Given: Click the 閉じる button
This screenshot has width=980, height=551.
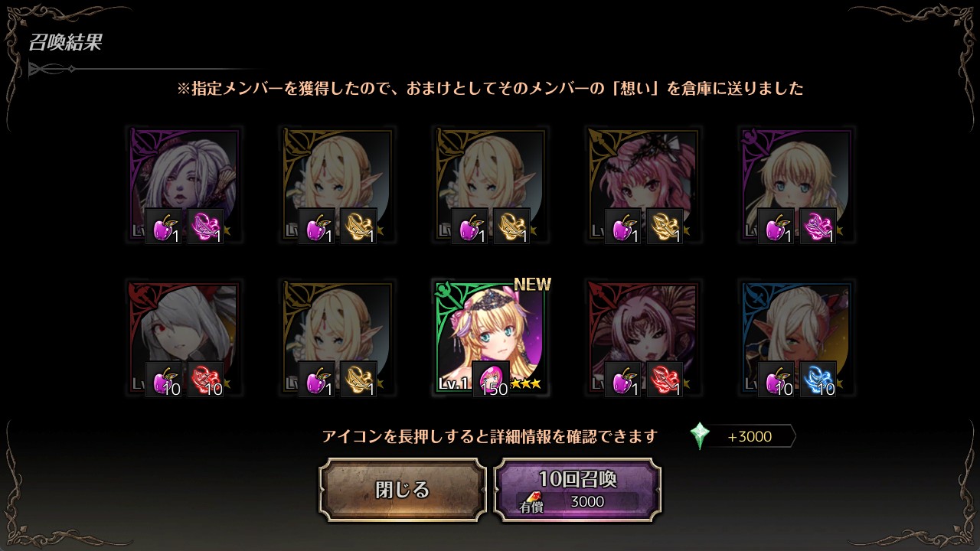Looking at the screenshot, I should pos(403,490).
